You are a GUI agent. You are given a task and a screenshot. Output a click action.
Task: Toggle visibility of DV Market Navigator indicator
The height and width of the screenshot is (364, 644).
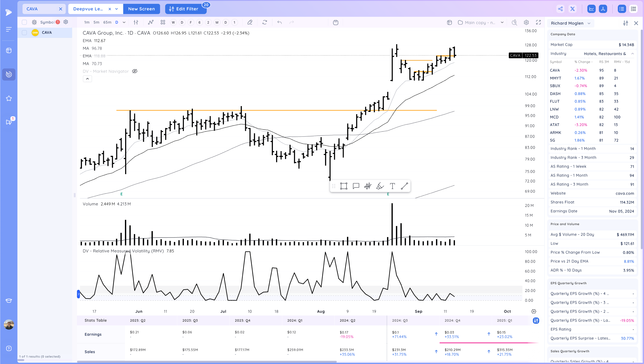pyautogui.click(x=135, y=71)
